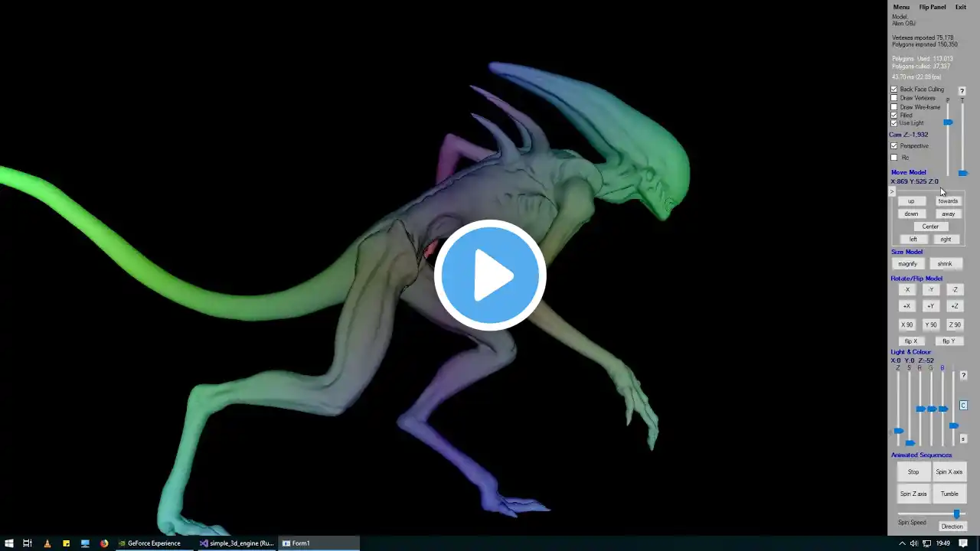Viewport: 980px width, 551px height.
Task: Open the volume control in system tray
Action: [914, 543]
